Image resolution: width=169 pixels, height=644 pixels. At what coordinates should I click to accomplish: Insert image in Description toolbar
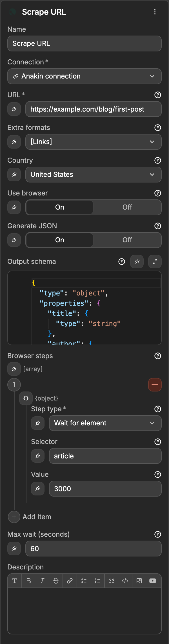pyautogui.click(x=139, y=581)
